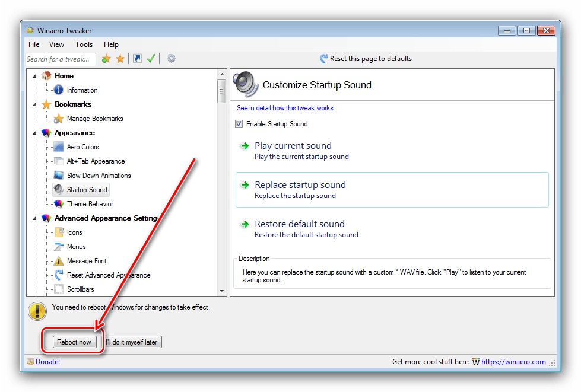Click the create shortcut arrow toolbar icon

(x=137, y=59)
